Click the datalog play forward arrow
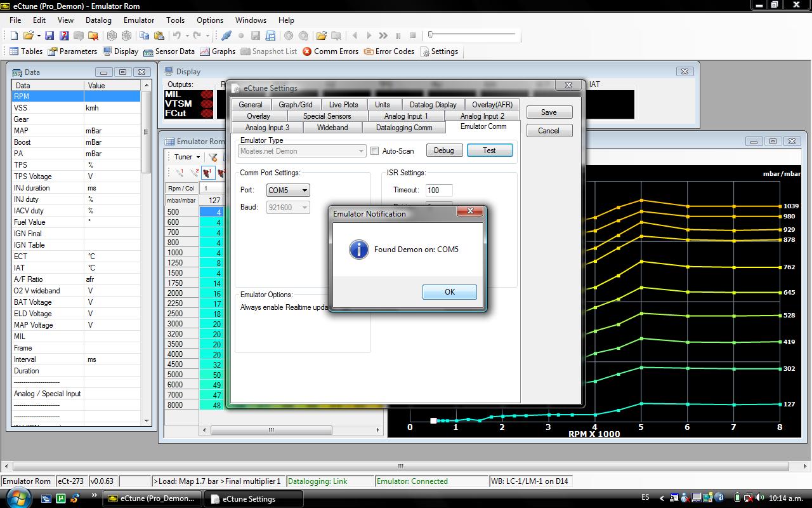 tap(369, 36)
